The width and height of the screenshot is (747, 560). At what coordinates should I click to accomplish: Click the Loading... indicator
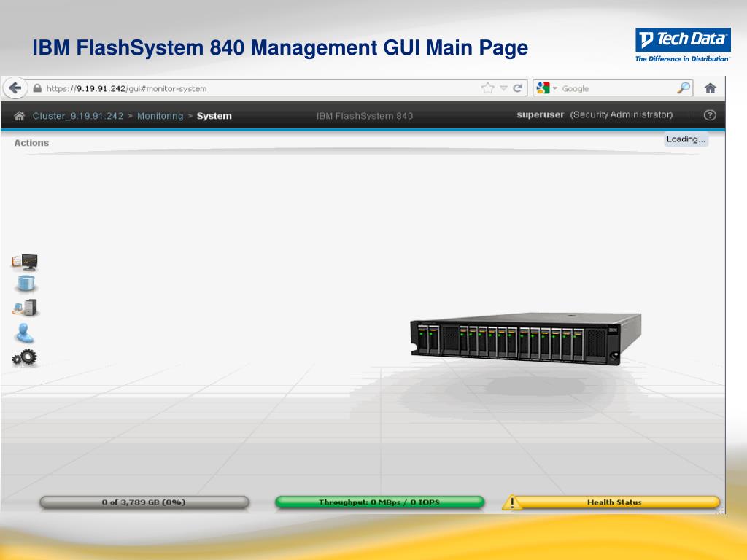pyautogui.click(x=686, y=139)
